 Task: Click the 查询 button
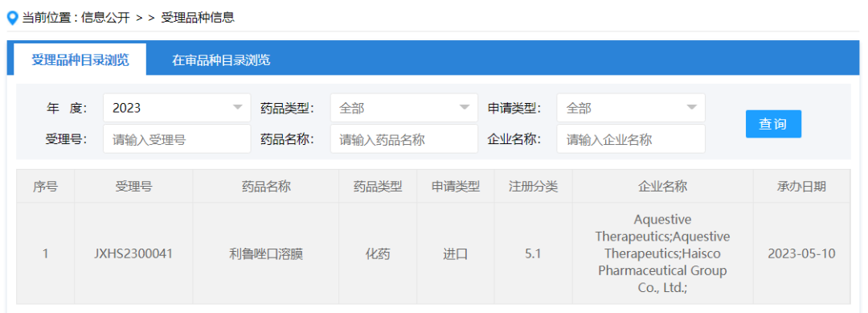pos(773,124)
